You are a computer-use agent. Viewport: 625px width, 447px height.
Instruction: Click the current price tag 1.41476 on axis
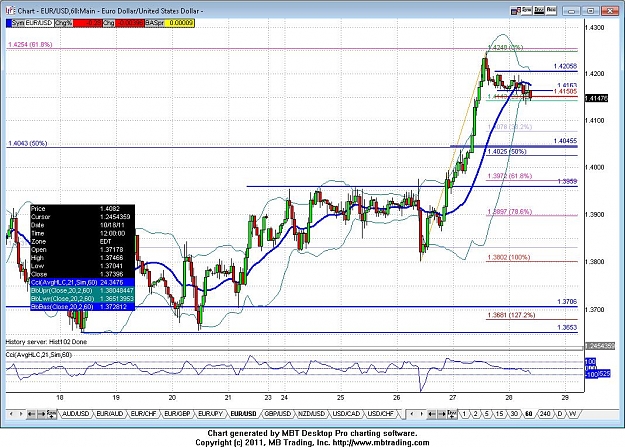596,98
